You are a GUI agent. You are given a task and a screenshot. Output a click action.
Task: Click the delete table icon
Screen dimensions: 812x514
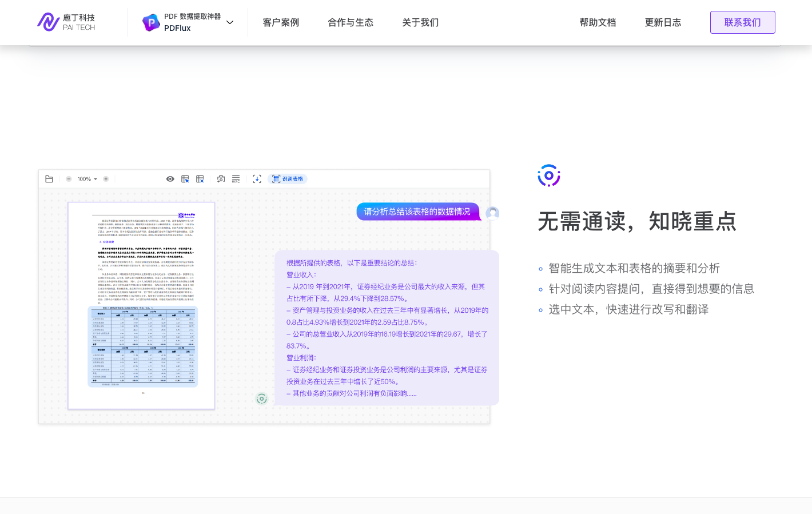(x=200, y=179)
